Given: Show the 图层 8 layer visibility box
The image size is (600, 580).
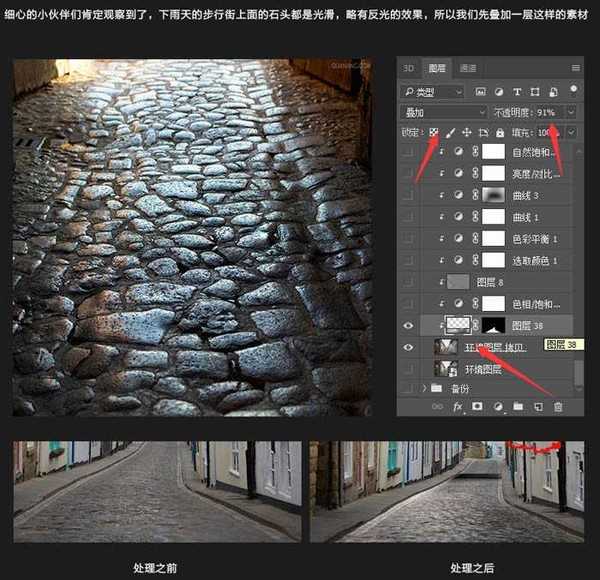Looking at the screenshot, I should pos(407,282).
